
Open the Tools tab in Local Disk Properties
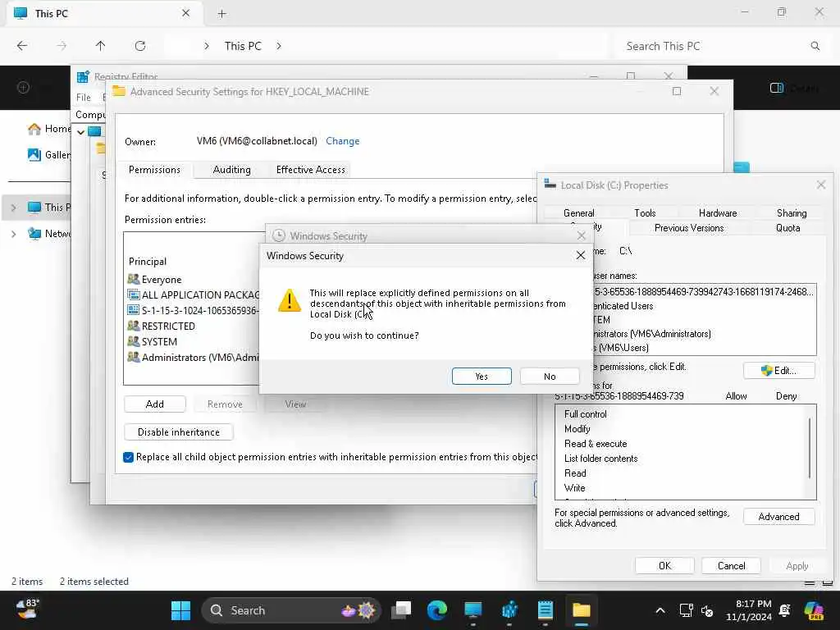point(645,212)
